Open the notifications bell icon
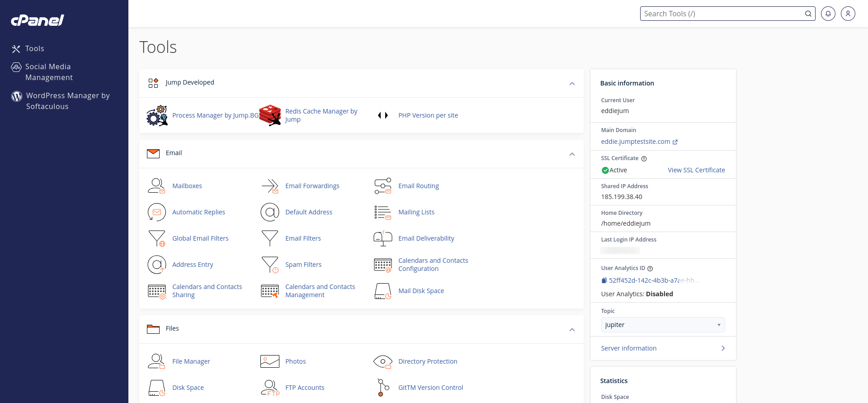 pos(828,14)
